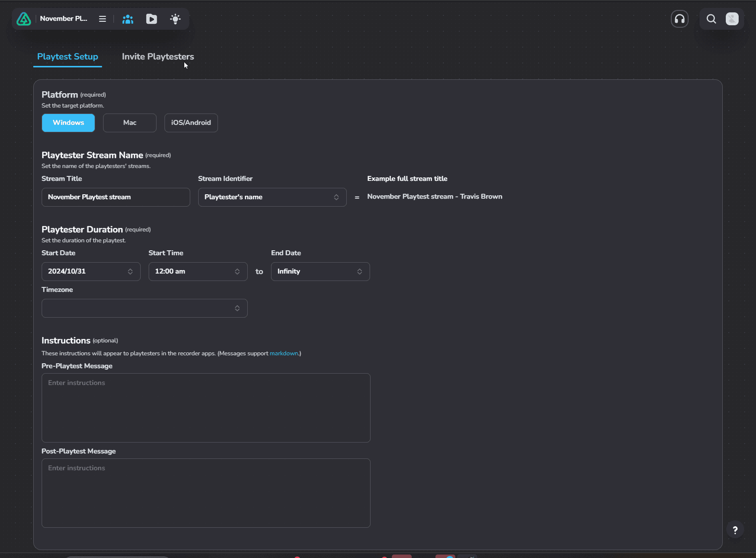This screenshot has width=756, height=558.
Task: Select the Mac platform option
Action: pyautogui.click(x=130, y=123)
